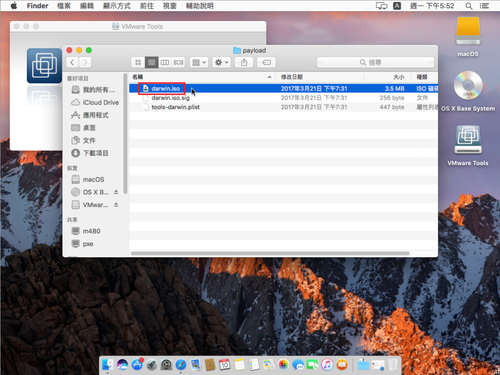
Task: Click the Finder horizontal scrollbar
Action: click(x=270, y=253)
